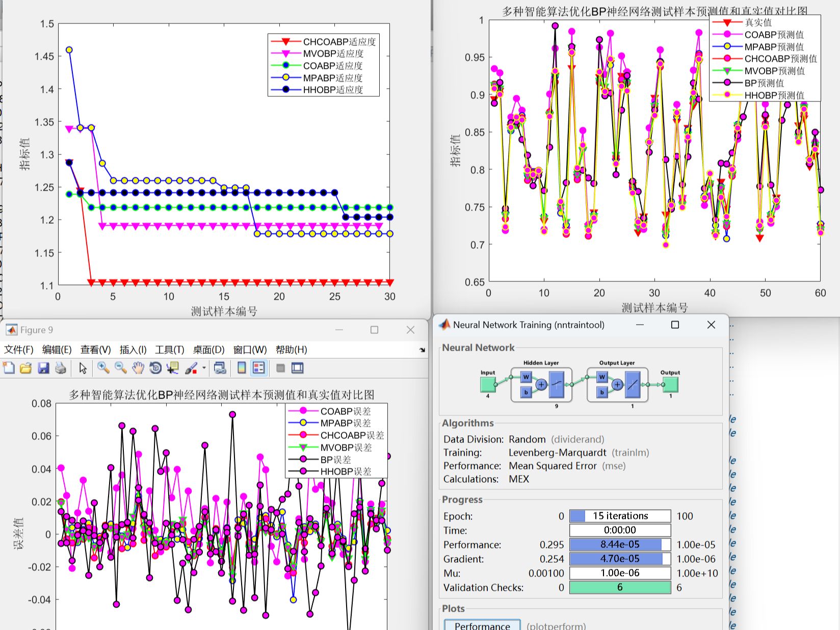The width and height of the screenshot is (840, 630).
Task: Activate the Zoom Out magnifier tool
Action: pyautogui.click(x=120, y=368)
